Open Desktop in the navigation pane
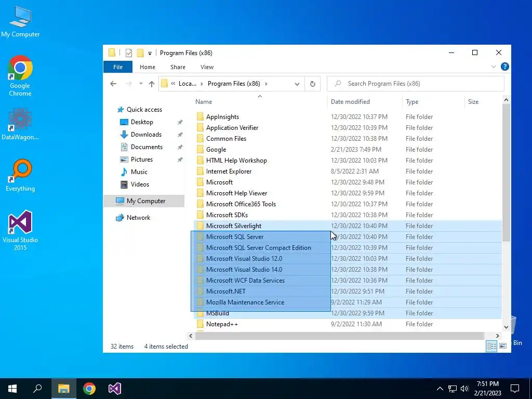This screenshot has width=532, height=399. (142, 122)
